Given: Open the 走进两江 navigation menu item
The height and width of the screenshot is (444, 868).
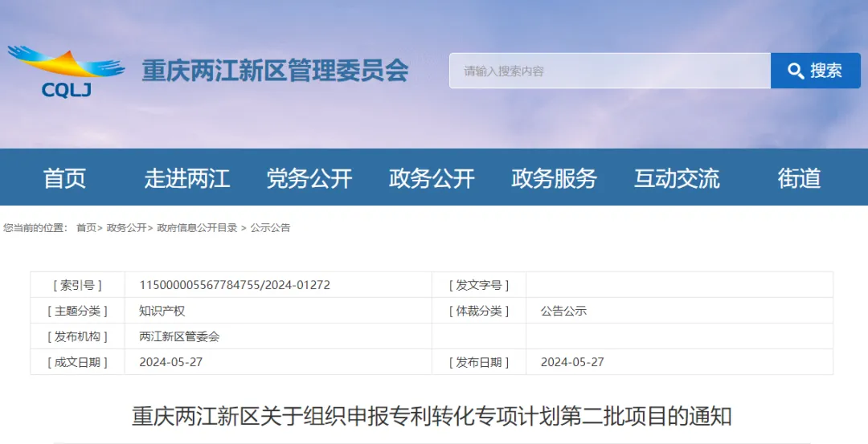Looking at the screenshot, I should click(187, 178).
